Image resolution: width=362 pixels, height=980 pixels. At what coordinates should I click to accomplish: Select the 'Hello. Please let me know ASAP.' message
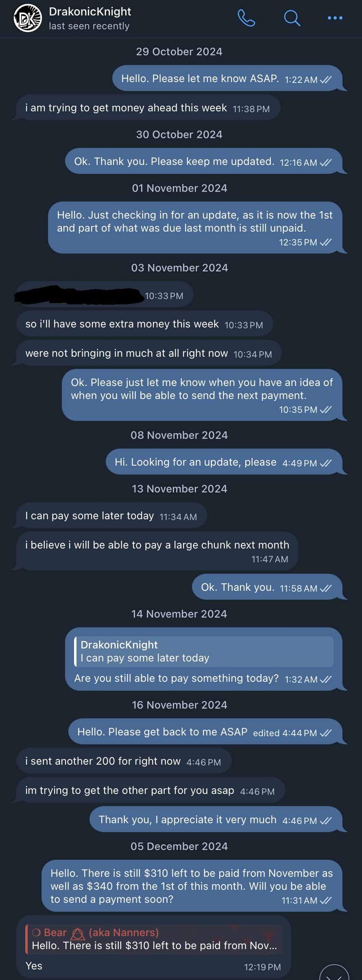pyautogui.click(x=200, y=78)
